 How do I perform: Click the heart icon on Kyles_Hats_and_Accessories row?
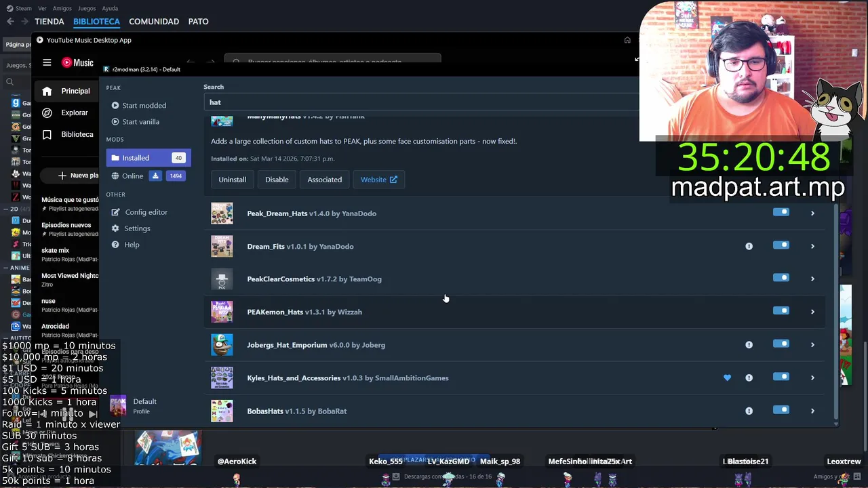727,378
